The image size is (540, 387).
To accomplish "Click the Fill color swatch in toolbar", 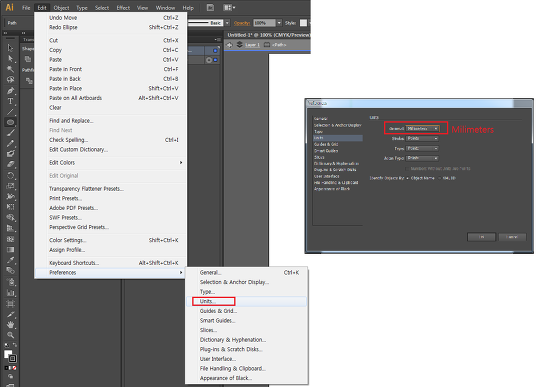I will coord(8,354).
